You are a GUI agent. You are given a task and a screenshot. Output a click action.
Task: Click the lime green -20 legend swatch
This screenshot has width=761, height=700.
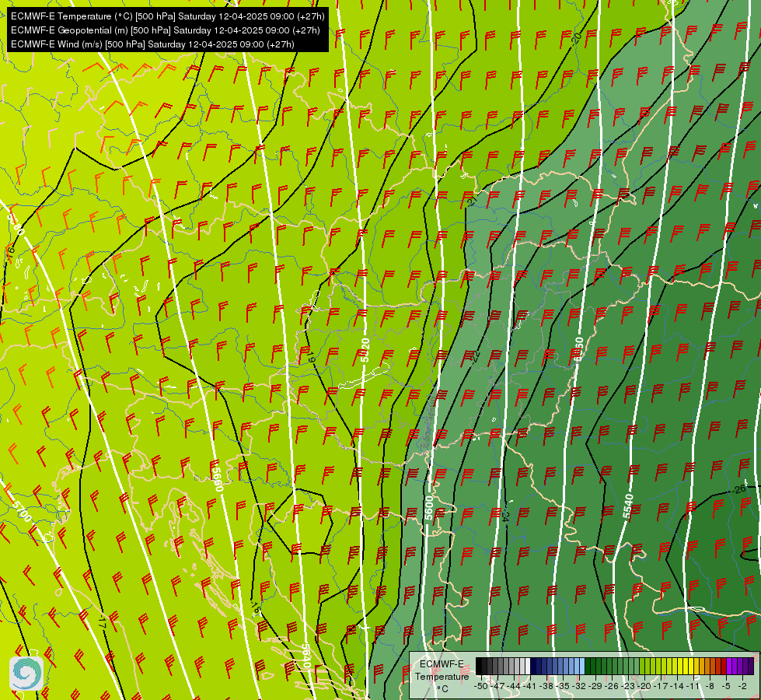[x=642, y=666]
